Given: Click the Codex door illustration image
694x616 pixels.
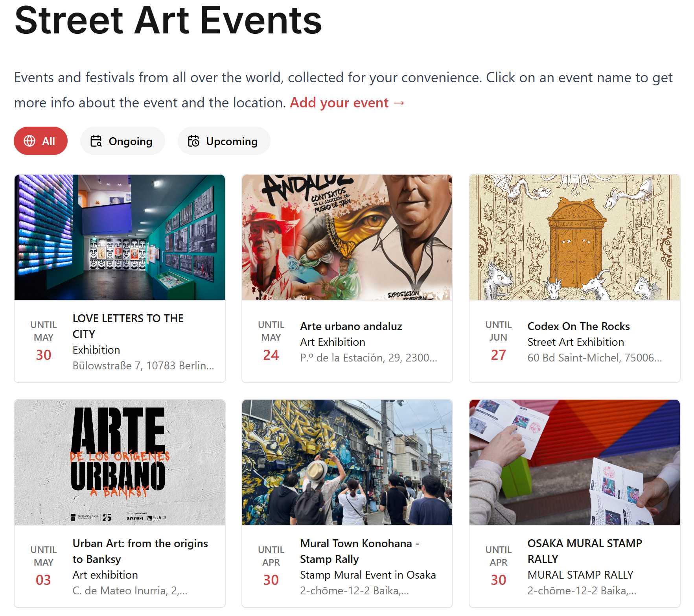Looking at the screenshot, I should click(x=574, y=237).
